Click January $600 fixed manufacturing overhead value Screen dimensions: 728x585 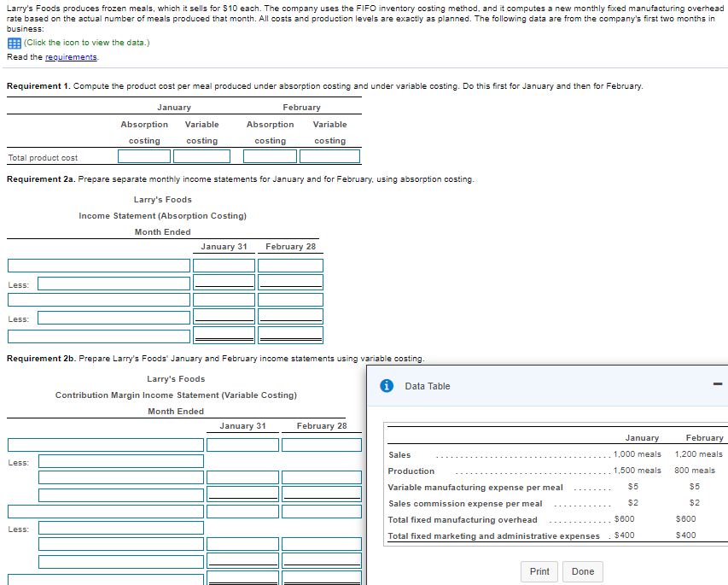(x=624, y=519)
